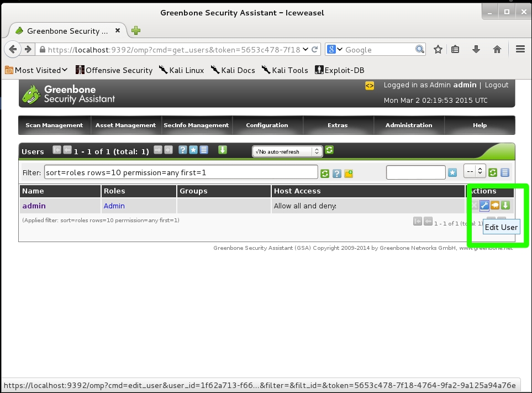Open new tab with green plus
The image size is (532, 393).
coord(136,30)
